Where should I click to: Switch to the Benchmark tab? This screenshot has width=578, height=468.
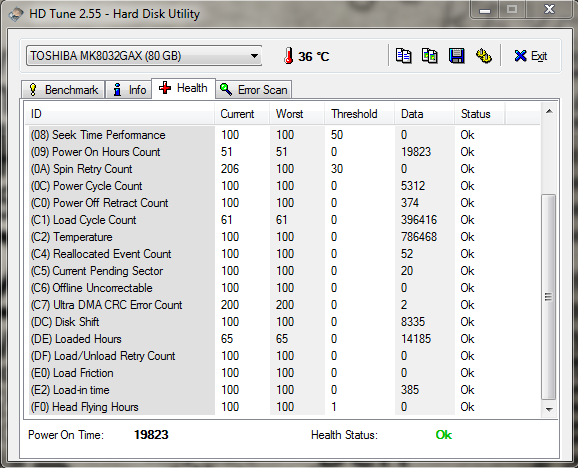click(x=63, y=90)
